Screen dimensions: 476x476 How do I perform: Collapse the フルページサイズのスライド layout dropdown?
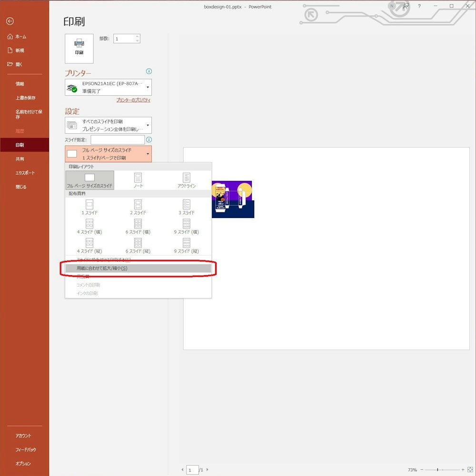[109, 154]
